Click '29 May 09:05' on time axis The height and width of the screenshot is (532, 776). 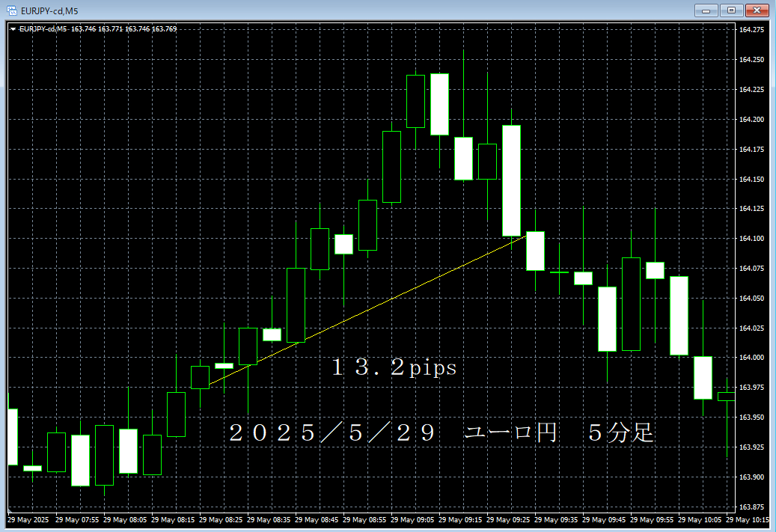[x=413, y=519]
